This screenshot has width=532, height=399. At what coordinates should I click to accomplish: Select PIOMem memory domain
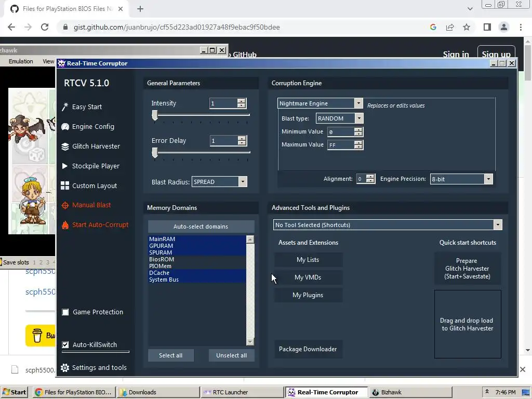[197, 266]
